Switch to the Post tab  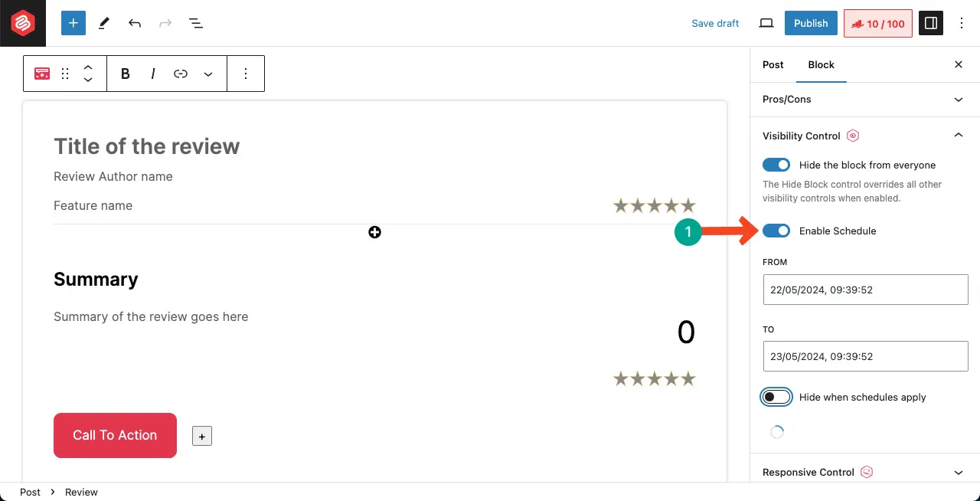773,65
